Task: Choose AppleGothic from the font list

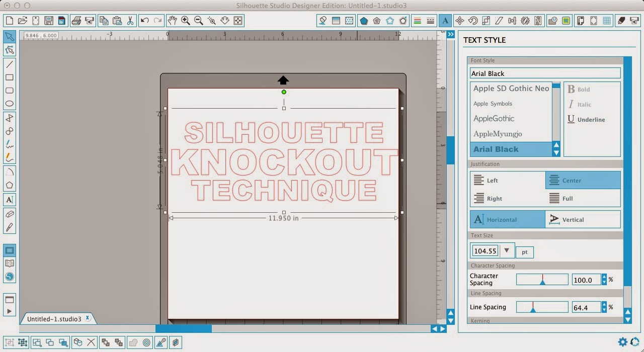Action: point(493,118)
